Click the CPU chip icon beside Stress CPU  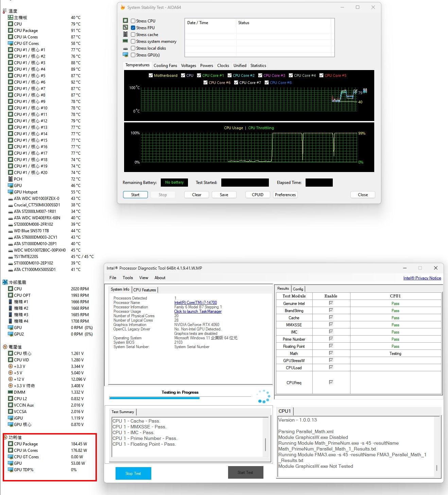125,20
